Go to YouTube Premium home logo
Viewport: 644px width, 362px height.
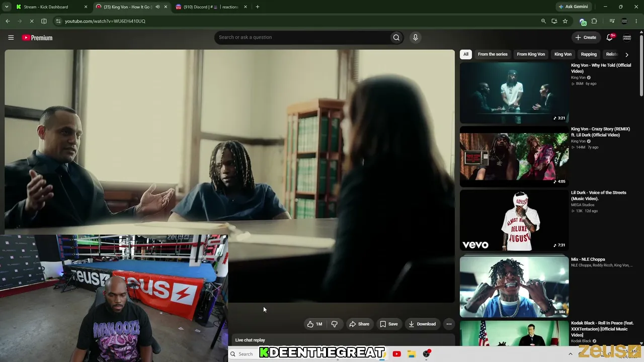37,38
